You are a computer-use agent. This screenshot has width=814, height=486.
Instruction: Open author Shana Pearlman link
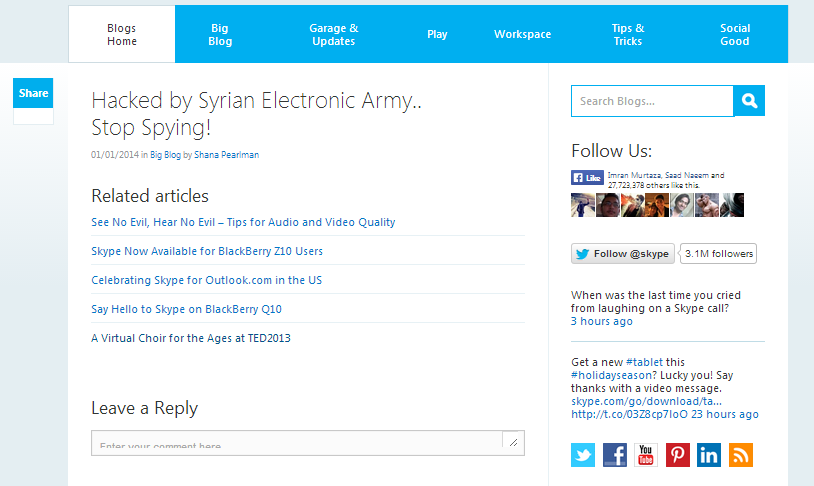click(226, 155)
